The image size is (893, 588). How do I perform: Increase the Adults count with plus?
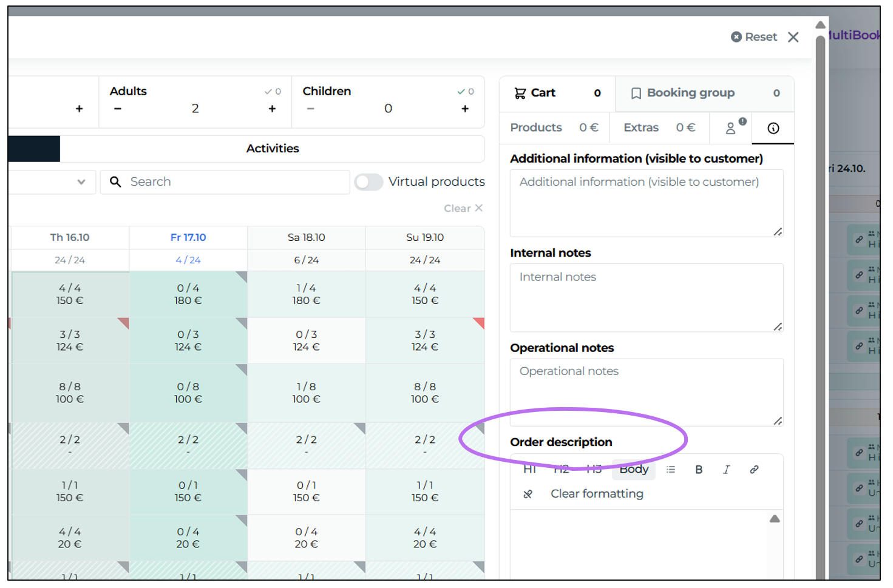pyautogui.click(x=272, y=109)
